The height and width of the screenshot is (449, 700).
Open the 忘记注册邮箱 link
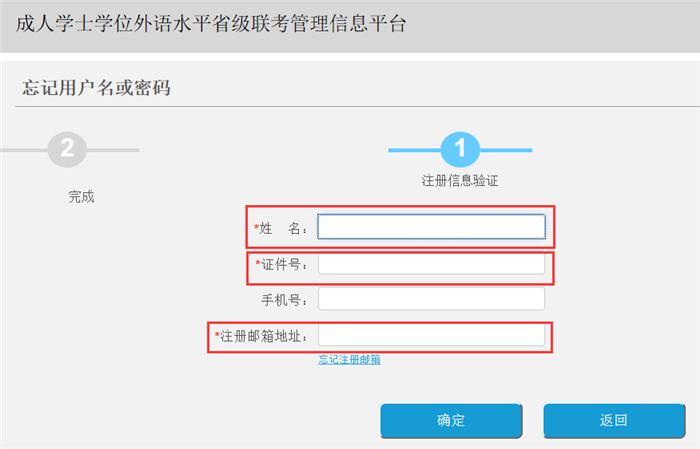pos(349,359)
